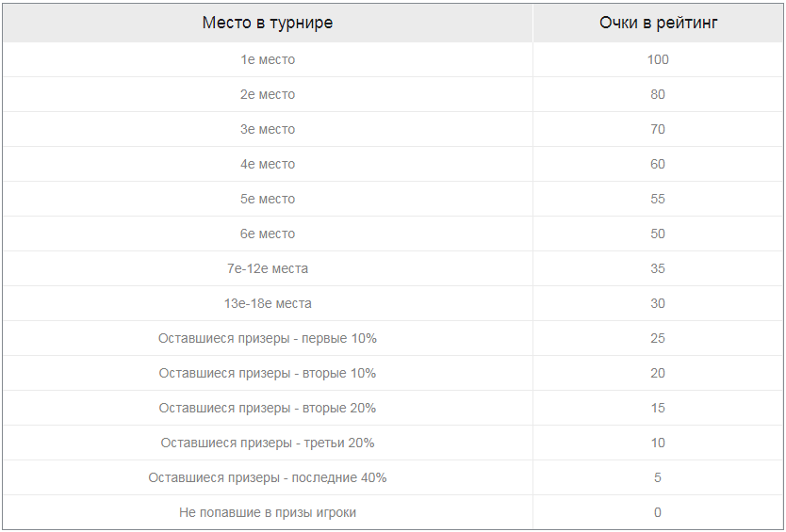786x532 pixels.
Task: Select the '1е место' cell
Action: click(268, 59)
